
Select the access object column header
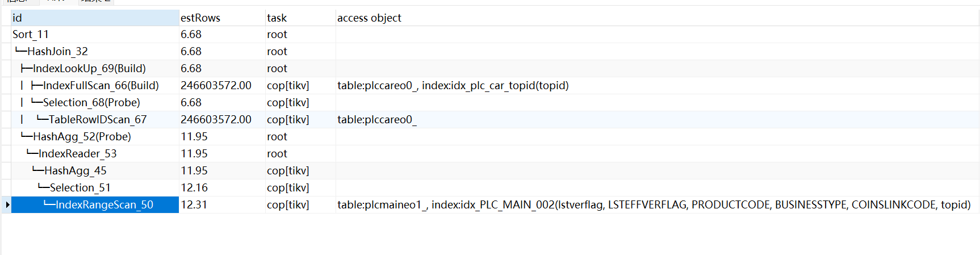click(369, 18)
